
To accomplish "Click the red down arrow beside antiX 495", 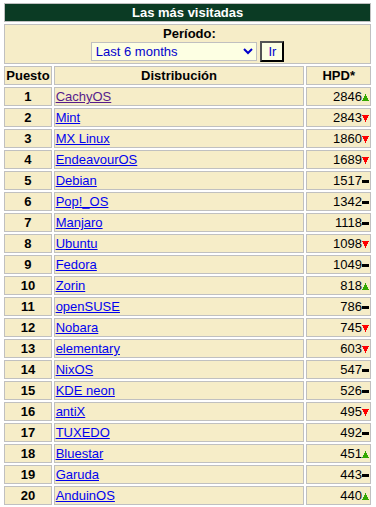I will point(365,412).
